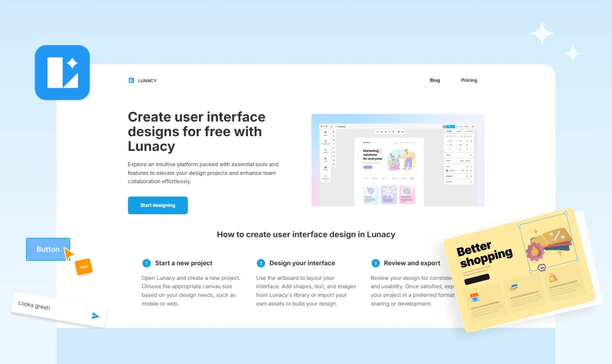Click the plus in the preview's Effects section
The height and width of the screenshot is (364, 612).
471,181
